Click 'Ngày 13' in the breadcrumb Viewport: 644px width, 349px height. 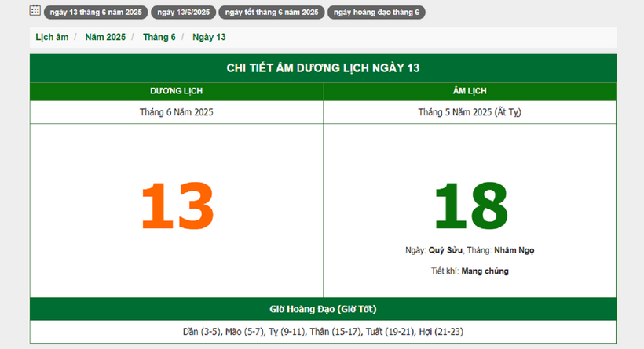click(209, 37)
